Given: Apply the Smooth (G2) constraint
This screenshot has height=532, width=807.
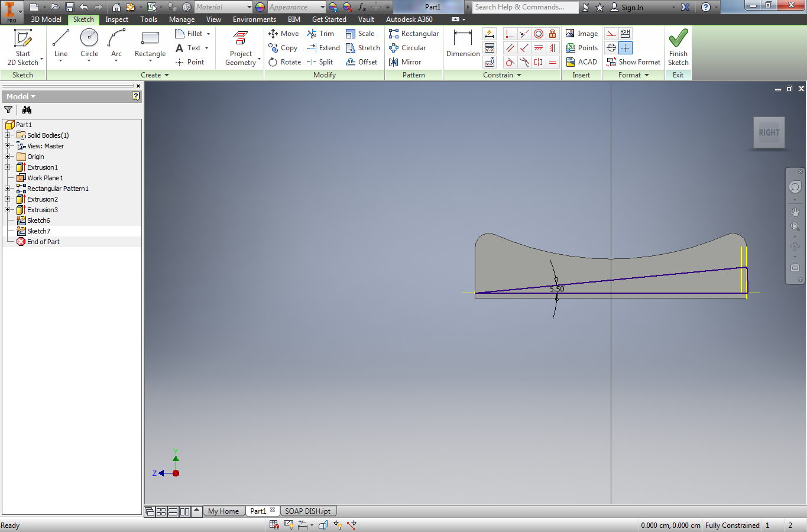Looking at the screenshot, I should [x=524, y=62].
